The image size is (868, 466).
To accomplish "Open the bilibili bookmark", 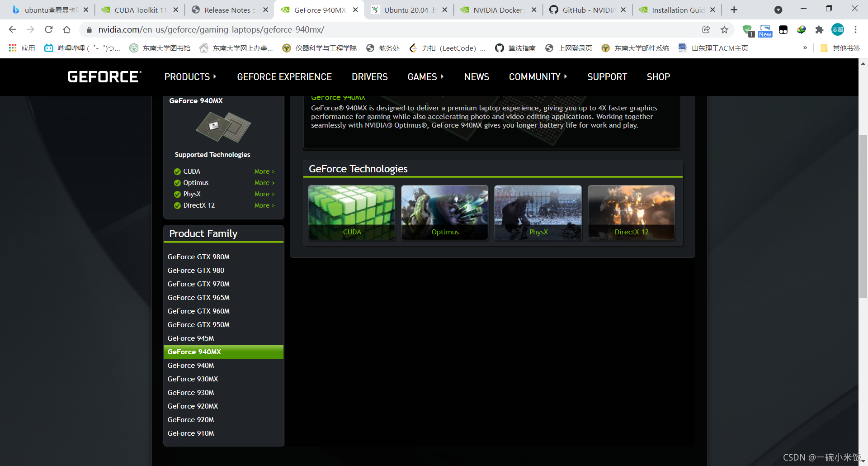I will pos(82,48).
